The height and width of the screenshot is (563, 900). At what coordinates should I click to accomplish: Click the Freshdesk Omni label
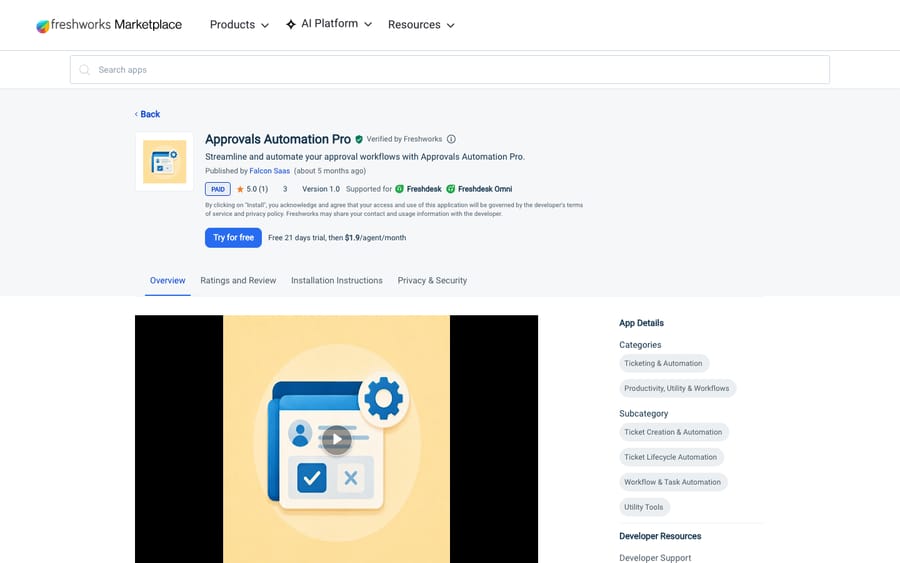pos(485,189)
